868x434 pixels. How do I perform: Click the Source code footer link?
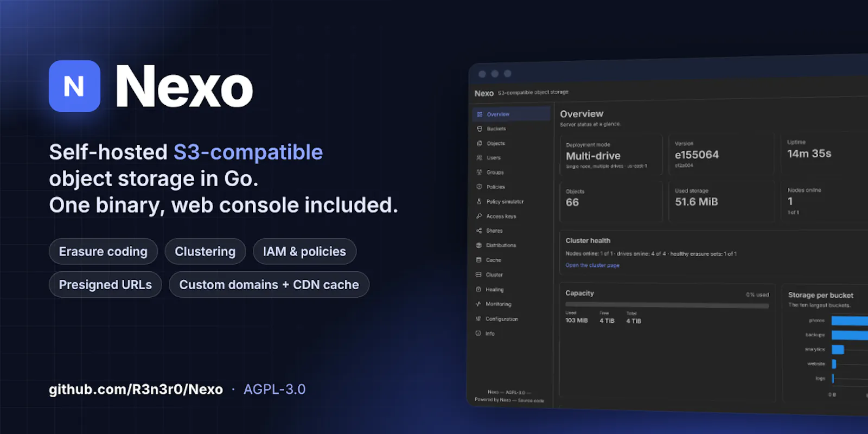(531, 400)
